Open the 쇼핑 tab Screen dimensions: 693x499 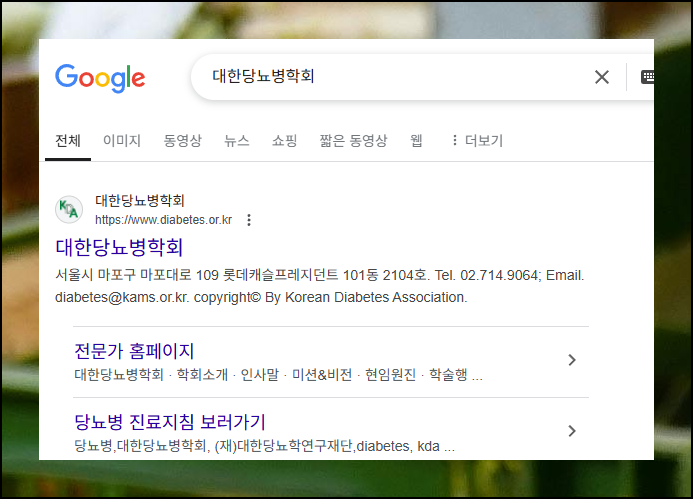[285, 141]
